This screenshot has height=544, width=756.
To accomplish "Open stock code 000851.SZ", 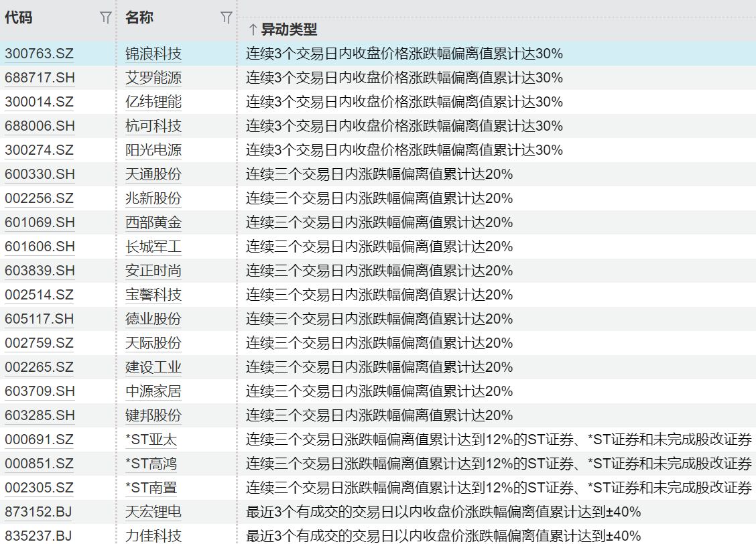I will 39,463.
